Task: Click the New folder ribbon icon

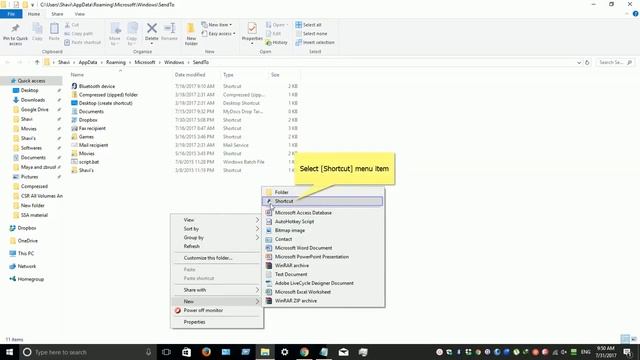Action: pos(191,29)
